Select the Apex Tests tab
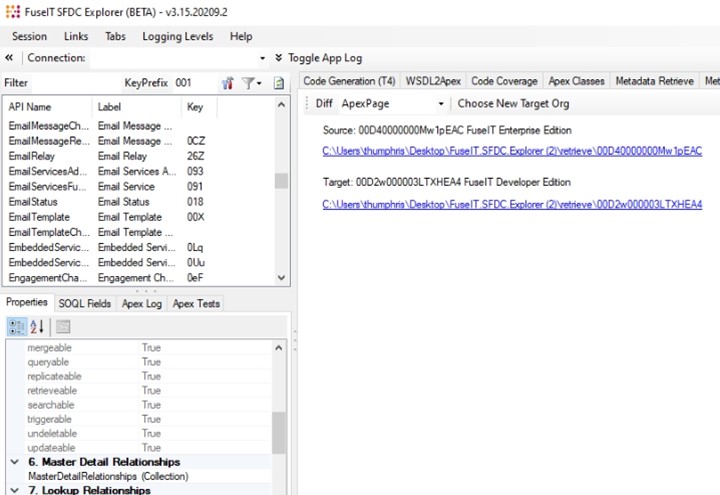Viewport: 720px width, 495px height. pos(196,304)
